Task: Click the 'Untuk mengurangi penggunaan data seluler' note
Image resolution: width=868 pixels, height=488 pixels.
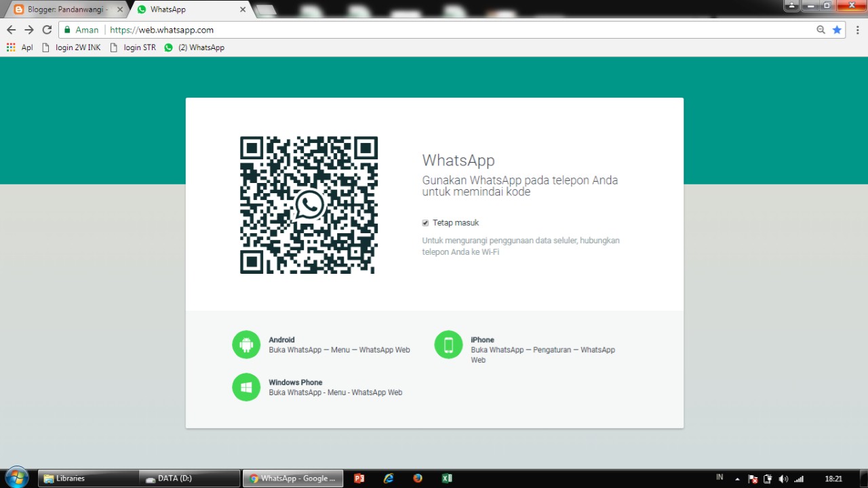Action: coord(521,246)
